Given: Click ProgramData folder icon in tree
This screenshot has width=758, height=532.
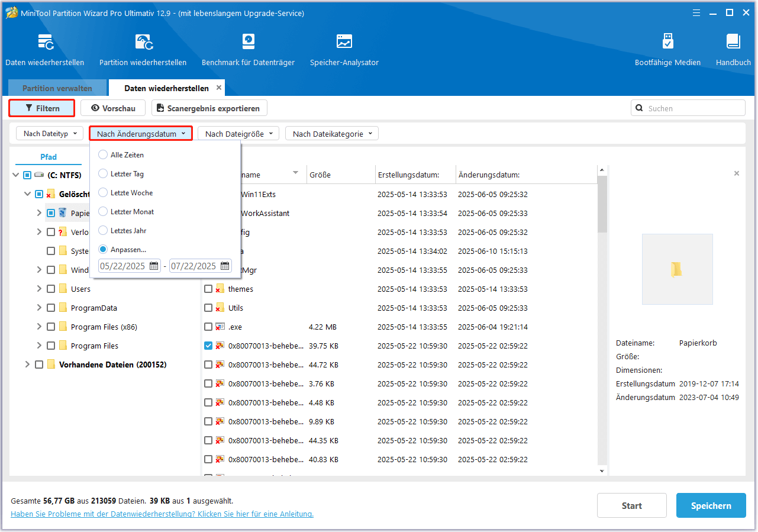Looking at the screenshot, I should click(x=63, y=308).
